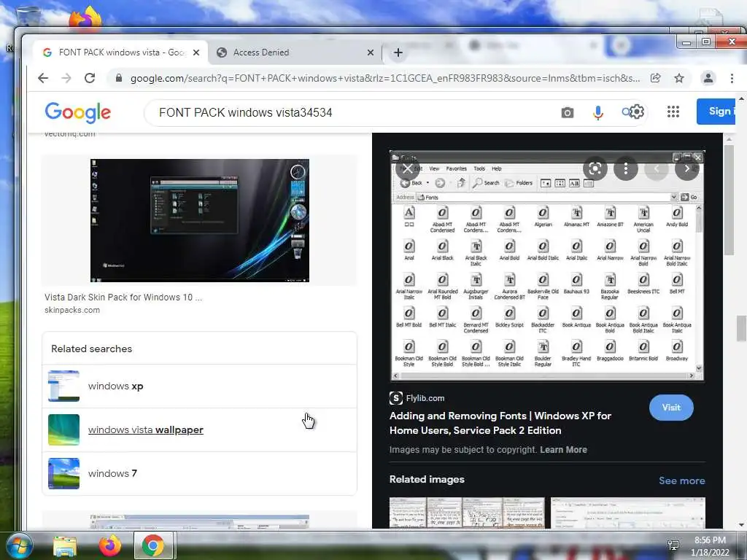Start voice search microphone
Viewport: 747px width, 560px height.
click(x=598, y=112)
